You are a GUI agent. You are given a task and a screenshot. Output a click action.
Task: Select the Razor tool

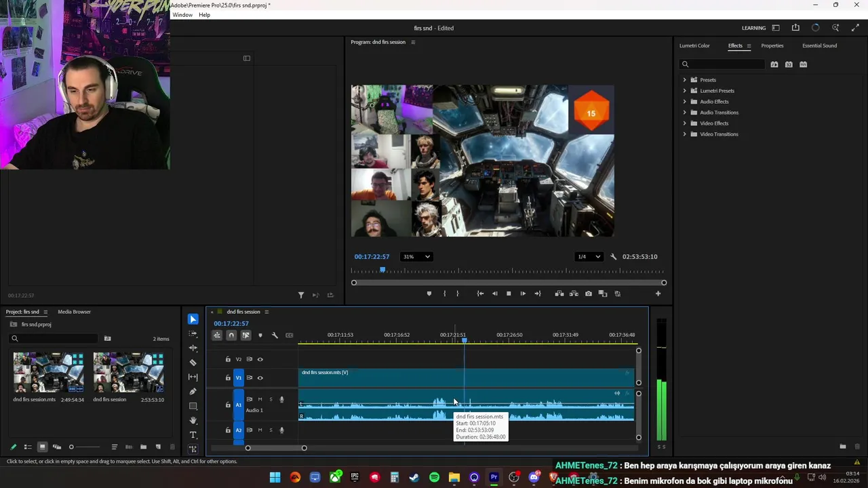(x=193, y=363)
